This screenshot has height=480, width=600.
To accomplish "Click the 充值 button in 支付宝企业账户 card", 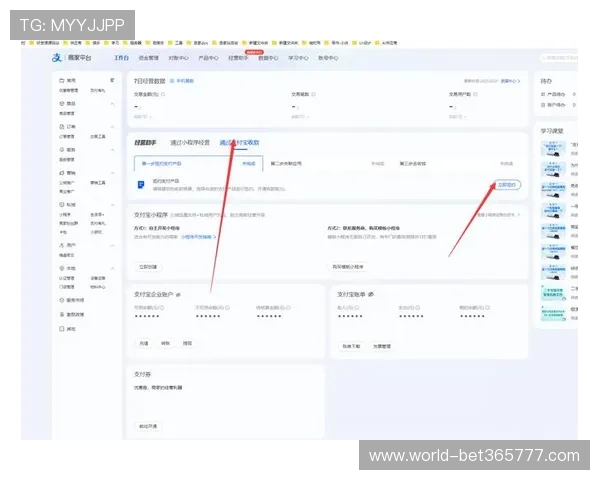I will pos(144,343).
